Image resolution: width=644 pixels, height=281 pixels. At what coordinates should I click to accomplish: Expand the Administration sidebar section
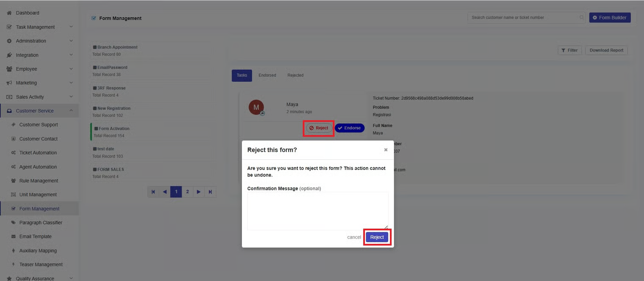(x=71, y=41)
